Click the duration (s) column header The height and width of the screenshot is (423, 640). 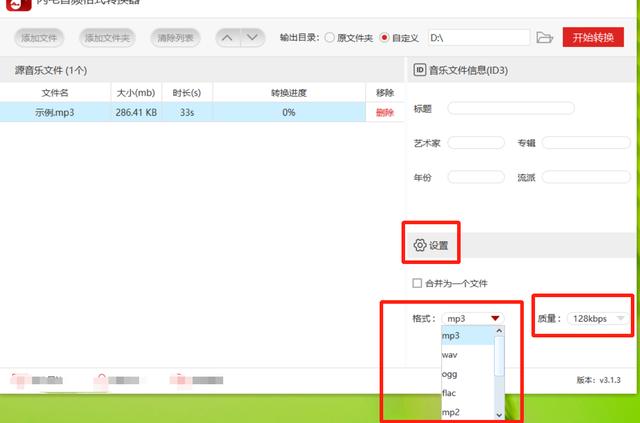187,93
